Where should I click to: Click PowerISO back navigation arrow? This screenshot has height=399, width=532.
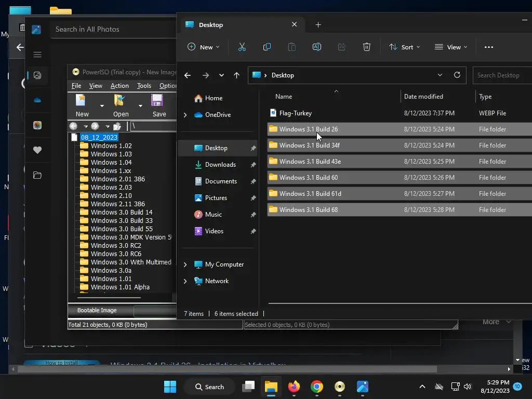[73, 126]
